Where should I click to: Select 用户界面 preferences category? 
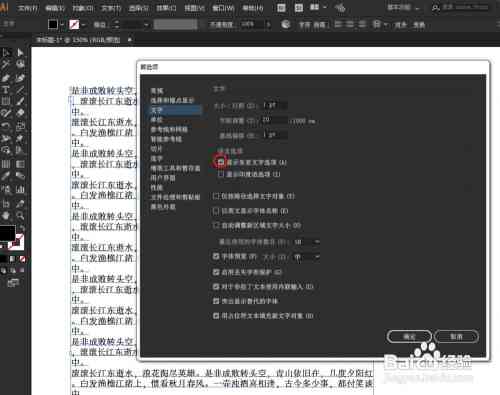tap(163, 178)
